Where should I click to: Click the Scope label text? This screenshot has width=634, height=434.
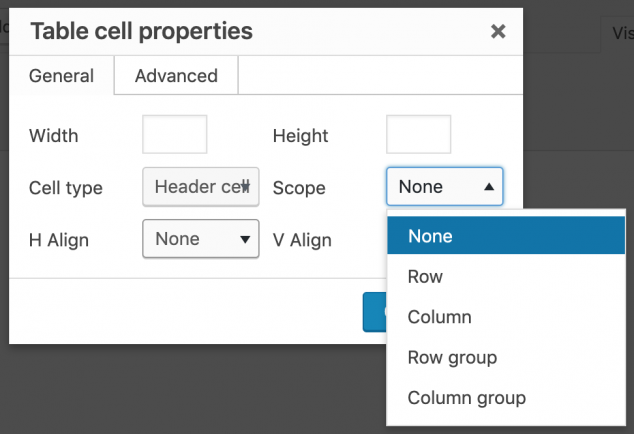click(x=299, y=188)
